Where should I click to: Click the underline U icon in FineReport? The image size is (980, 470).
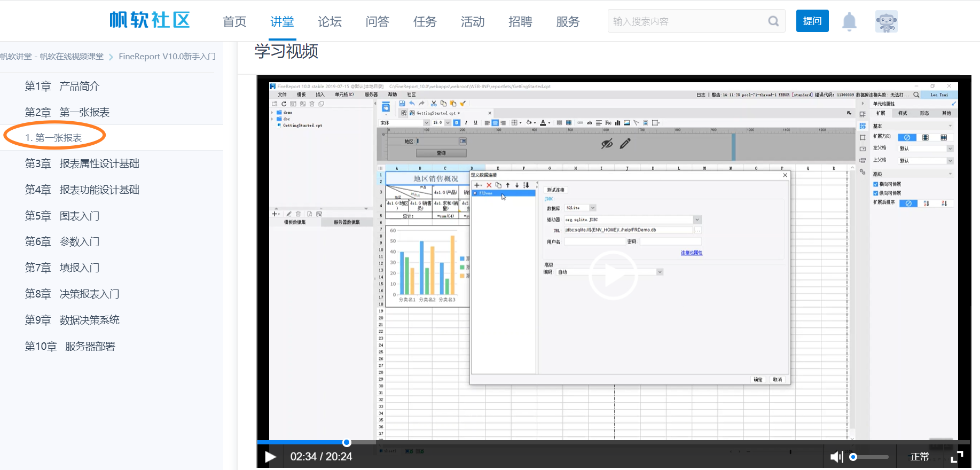475,123
